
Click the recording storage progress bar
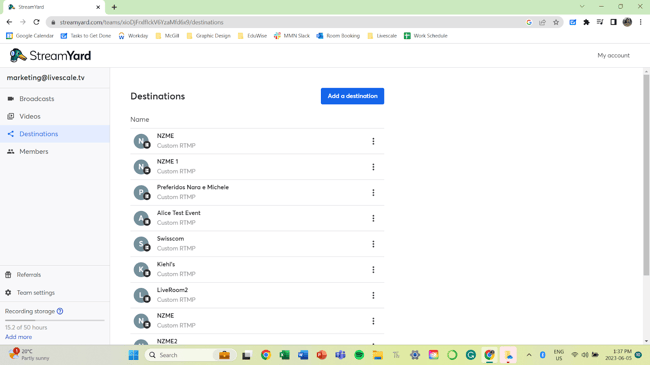(55, 320)
